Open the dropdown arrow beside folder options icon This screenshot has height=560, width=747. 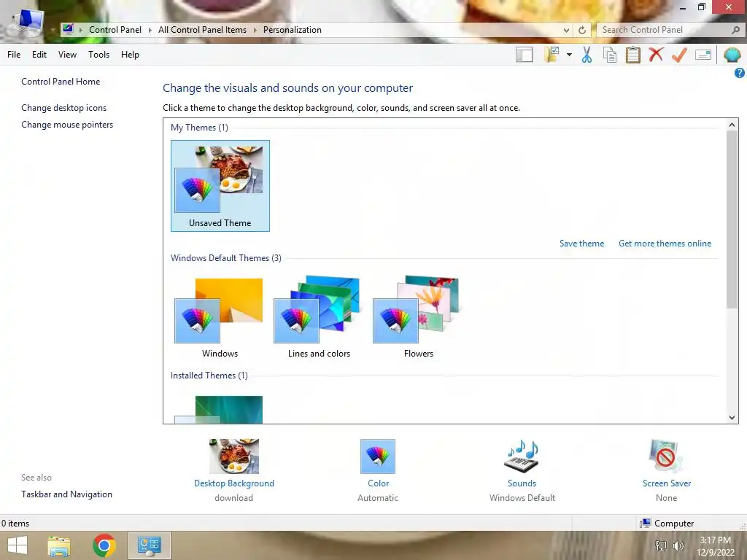point(569,55)
